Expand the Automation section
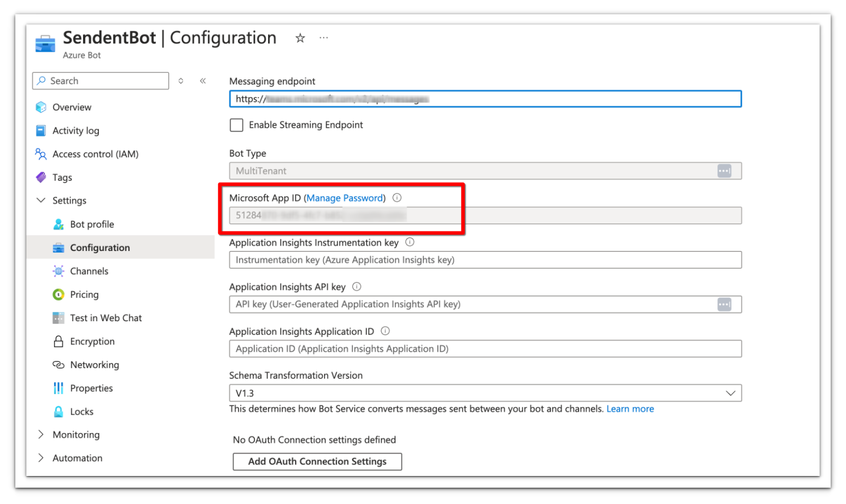Image resolution: width=846 pixels, height=504 pixels. tap(41, 458)
